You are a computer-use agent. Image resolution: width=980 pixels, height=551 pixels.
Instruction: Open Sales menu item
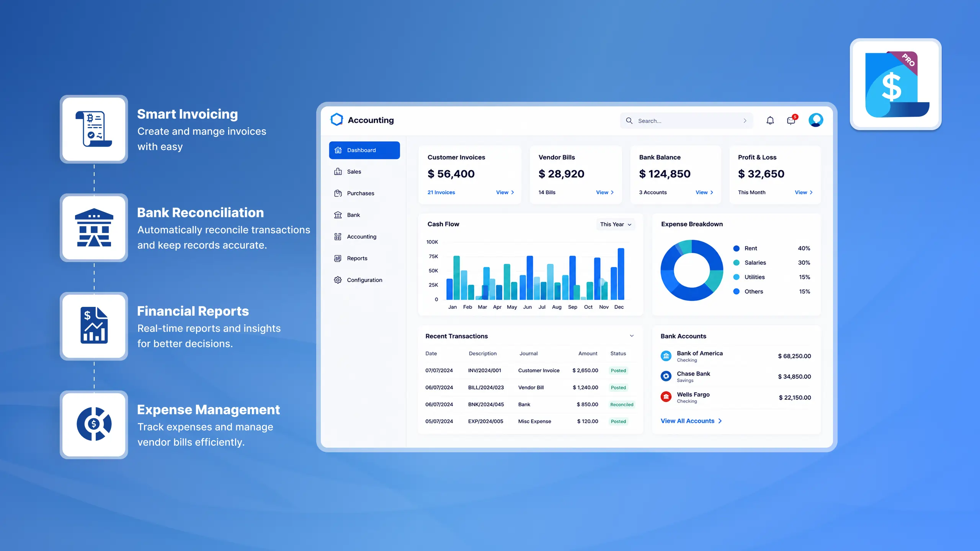tap(364, 171)
